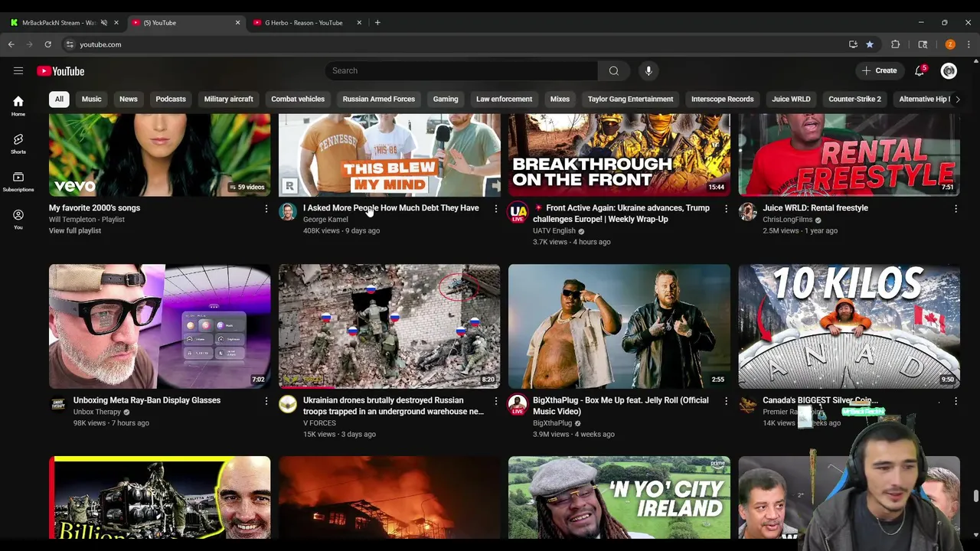This screenshot has height=551, width=980.
Task: Select the Combat vehicles chip
Action: (298, 99)
